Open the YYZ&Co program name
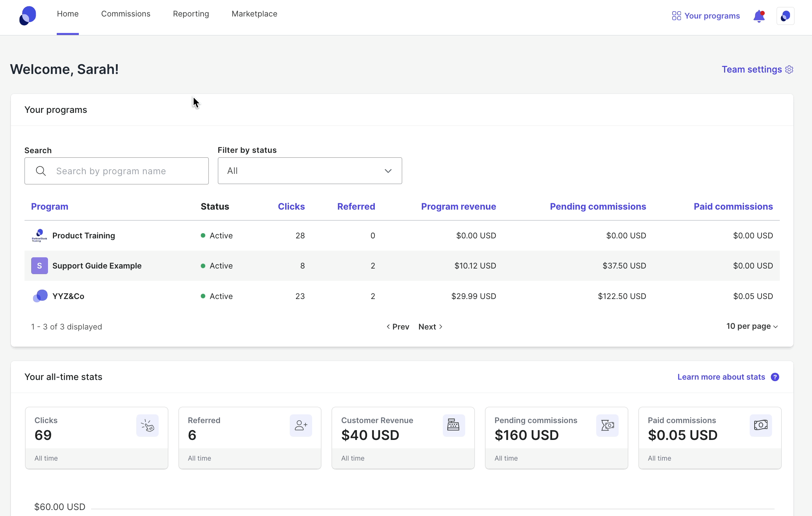Viewport: 812px width, 516px height. pos(68,296)
